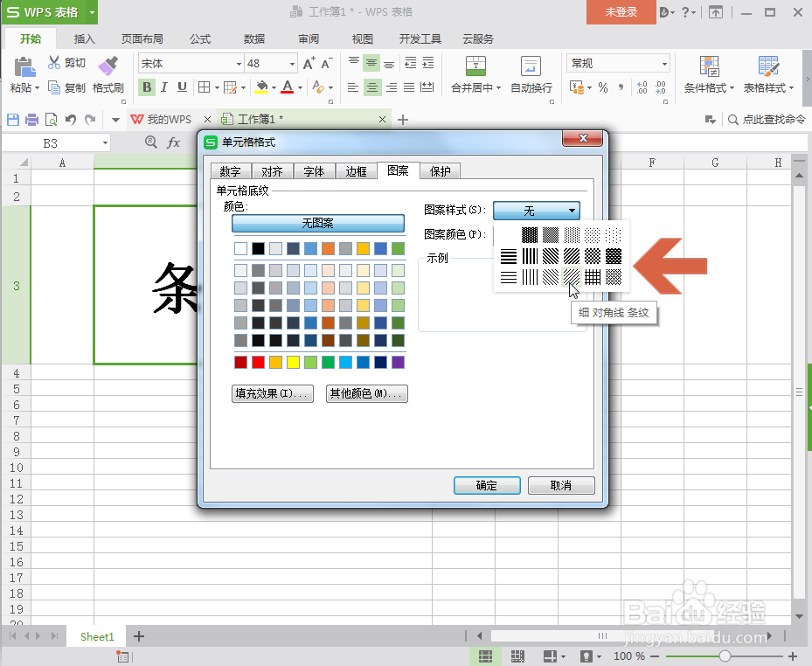Toggle Underline formatting button
812x666 pixels.
[182, 87]
